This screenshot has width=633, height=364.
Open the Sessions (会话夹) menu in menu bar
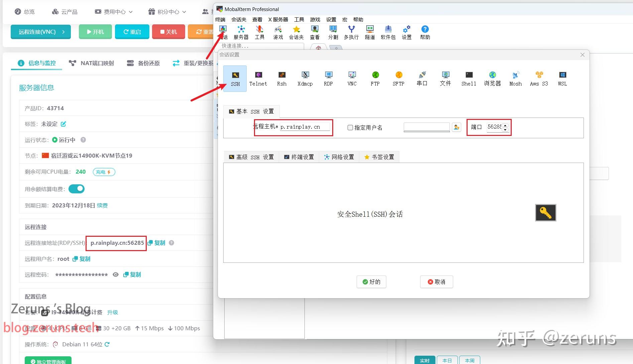(239, 19)
